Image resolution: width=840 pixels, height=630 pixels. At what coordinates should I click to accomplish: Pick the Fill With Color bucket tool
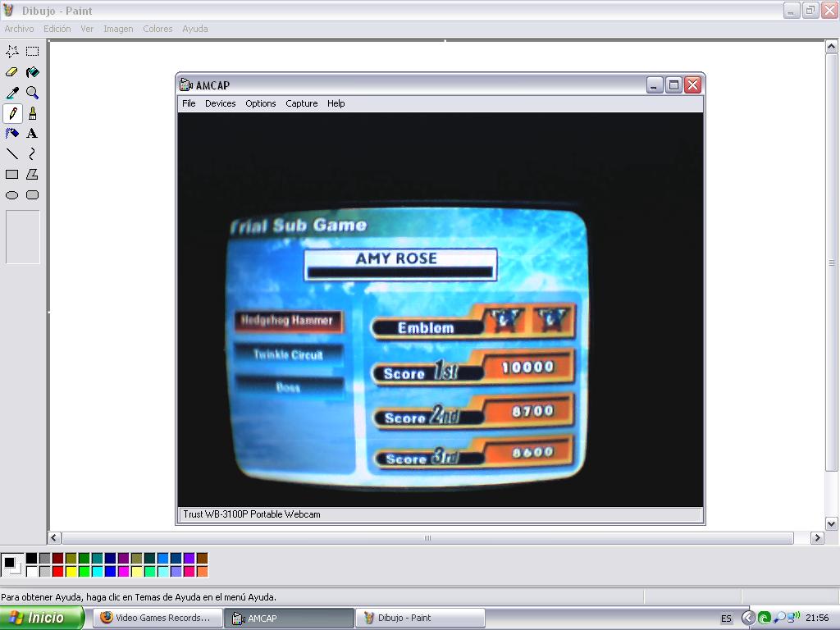point(32,72)
